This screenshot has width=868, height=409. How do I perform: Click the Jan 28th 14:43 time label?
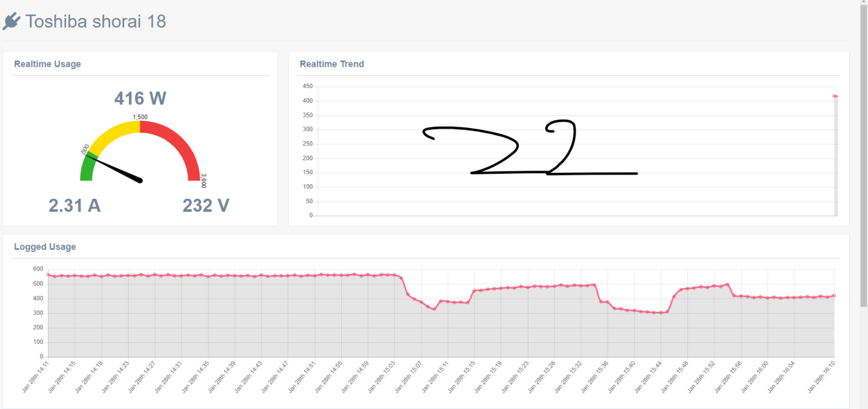click(248, 376)
